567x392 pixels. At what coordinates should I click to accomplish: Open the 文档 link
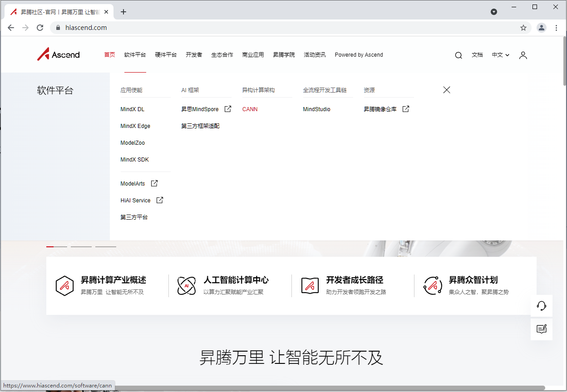click(x=477, y=55)
